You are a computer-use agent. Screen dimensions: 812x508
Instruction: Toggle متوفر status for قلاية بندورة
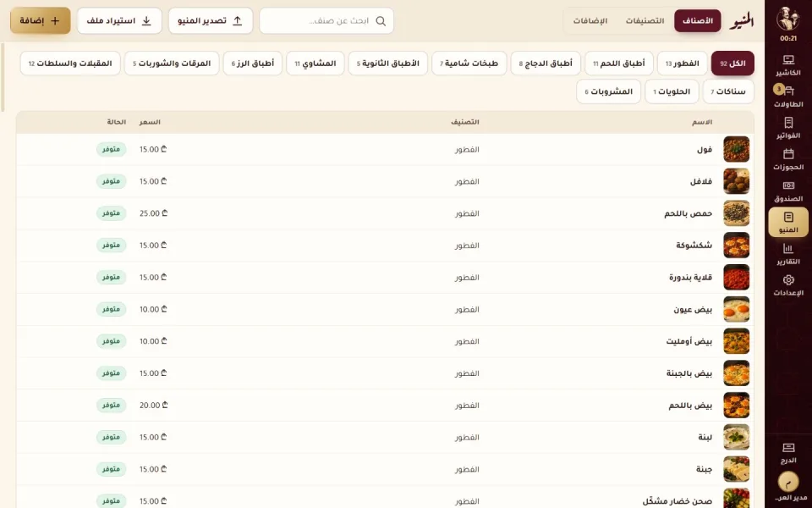(112, 278)
